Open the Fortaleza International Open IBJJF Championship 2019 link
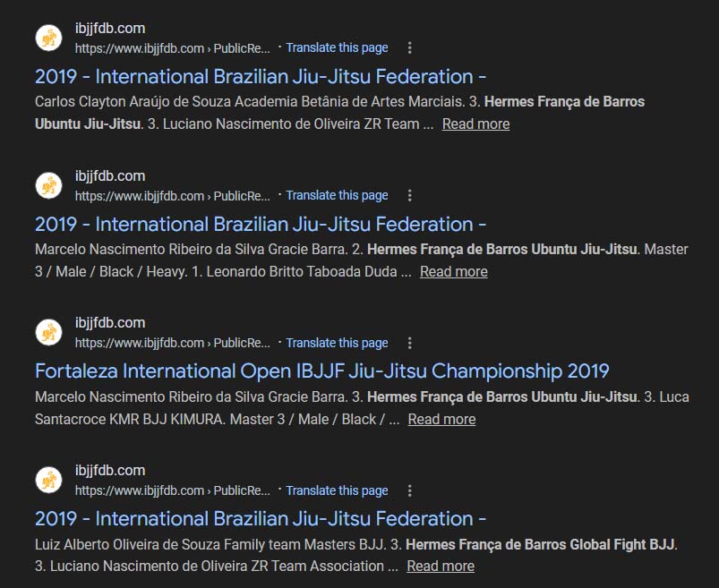This screenshot has width=719, height=588. point(321,371)
